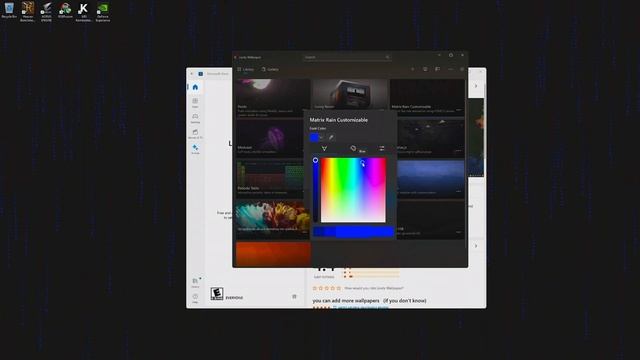Open the desktop shortcut with the large K icon
Screen dimensions: 640x360
pos(84,12)
